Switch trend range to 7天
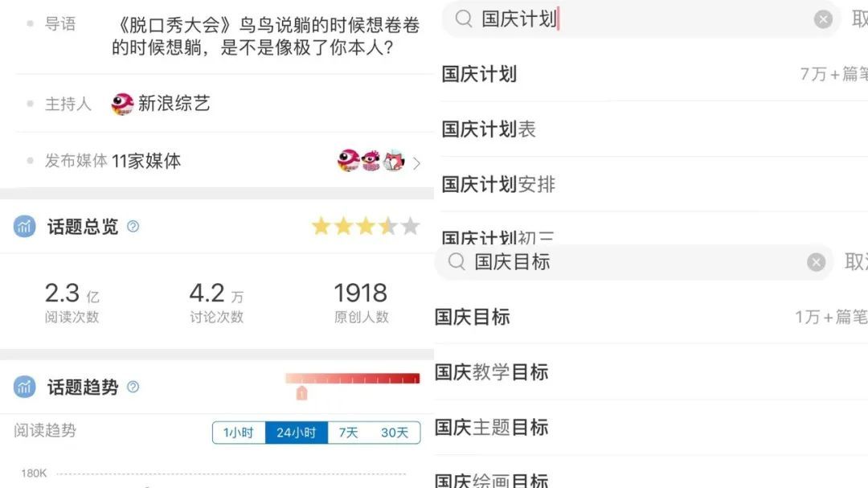Image resolution: width=868 pixels, height=488 pixels. pos(348,433)
